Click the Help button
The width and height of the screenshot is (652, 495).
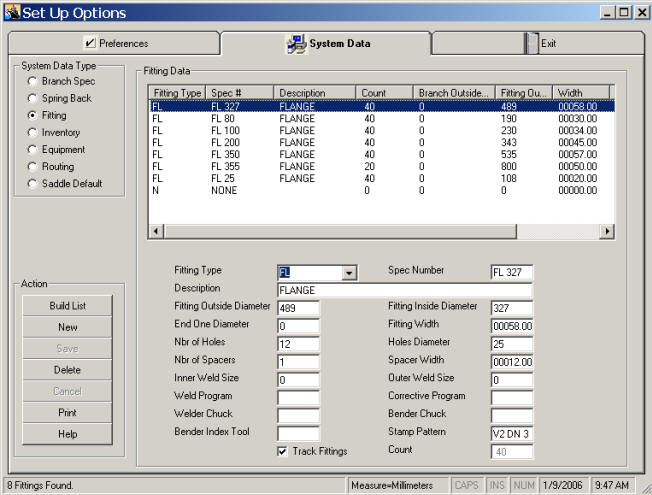[67, 434]
